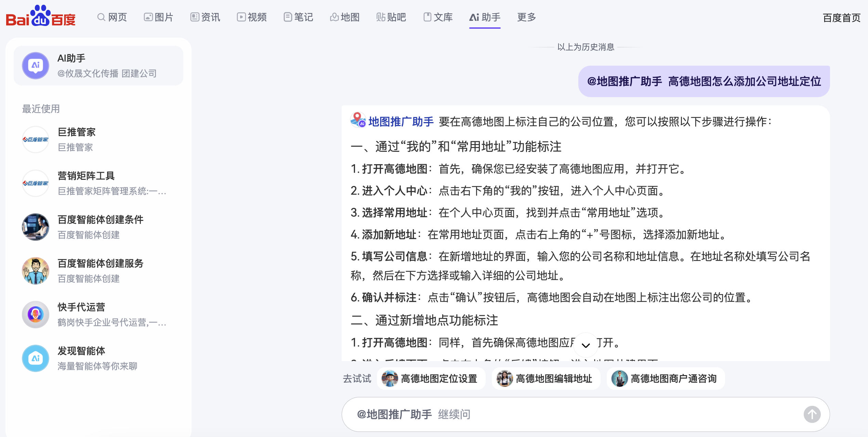
Task: Click the 高德地图商户通咨询 suggestion
Action: tap(666, 379)
